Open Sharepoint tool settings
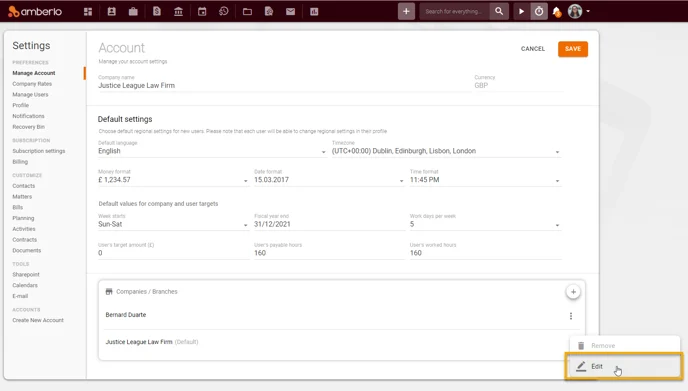This screenshot has width=688, height=391. click(x=26, y=275)
